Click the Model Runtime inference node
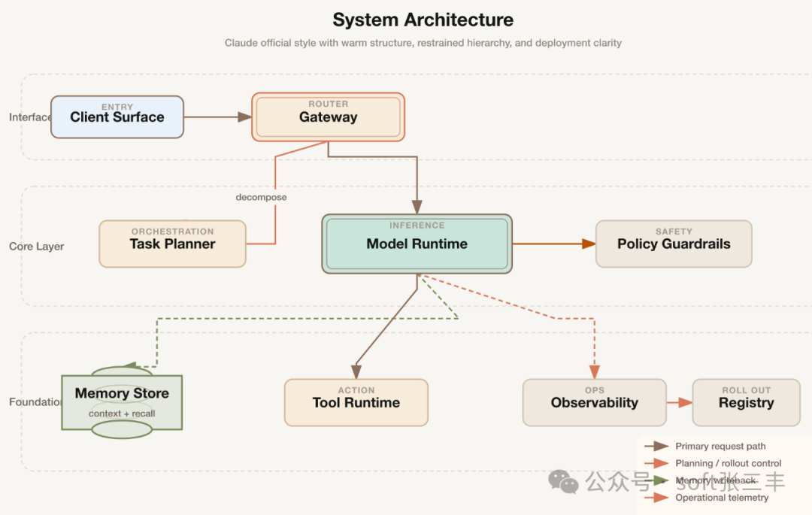The height and width of the screenshot is (515, 812). pos(417,244)
